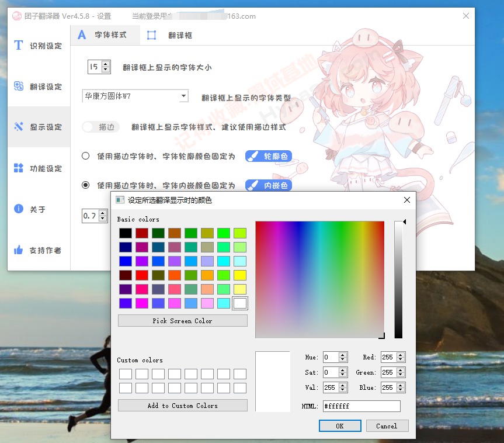
Task: Open the 翻译设定 sidebar section
Action: coord(39,86)
